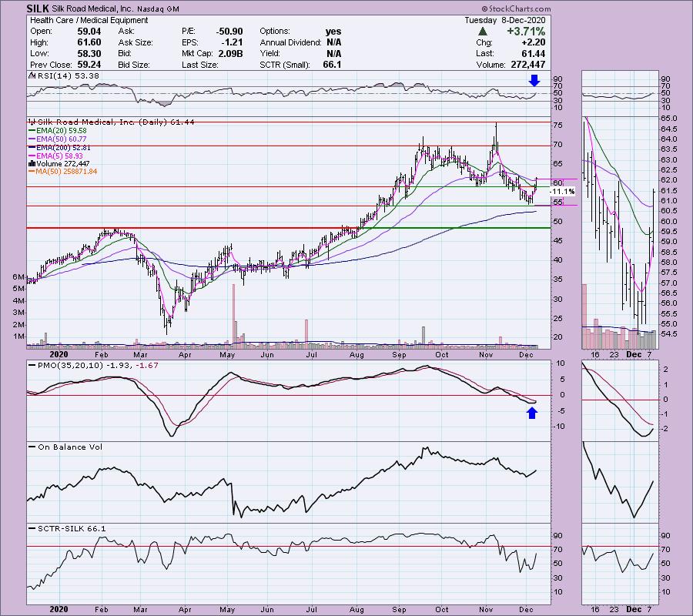Click the Mkt Cap value 2.09B
This screenshot has height=616, width=693.
pos(230,53)
